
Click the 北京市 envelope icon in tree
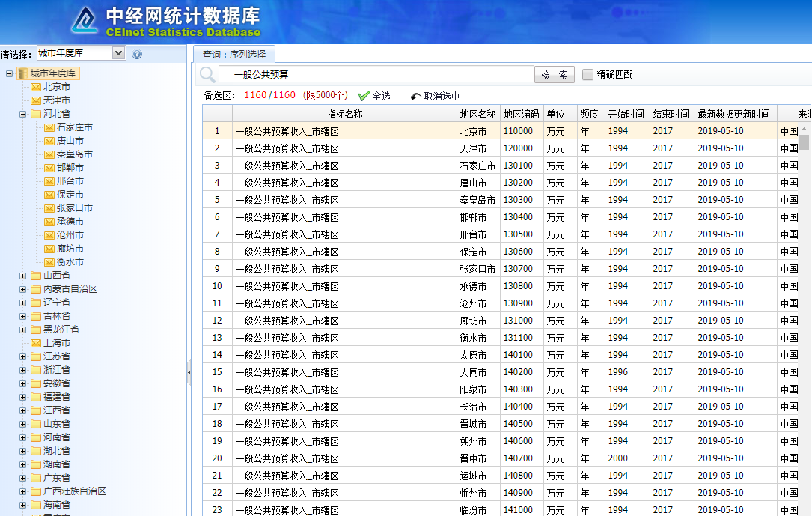[x=36, y=87]
